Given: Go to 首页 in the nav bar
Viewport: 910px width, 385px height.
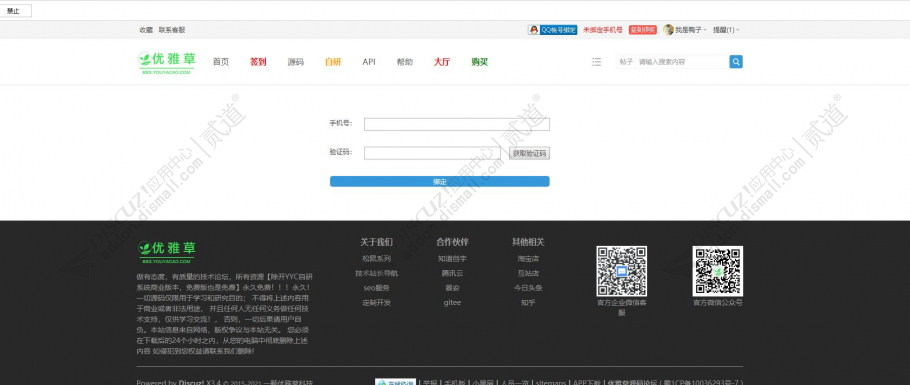Looking at the screenshot, I should [x=221, y=62].
